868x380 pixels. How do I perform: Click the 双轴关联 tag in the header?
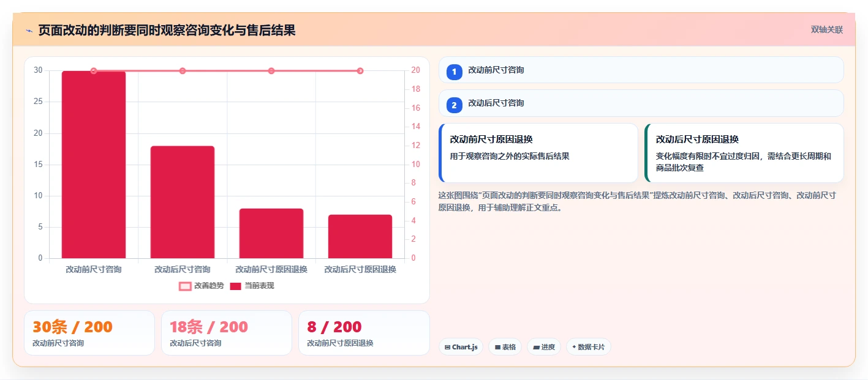(x=827, y=30)
